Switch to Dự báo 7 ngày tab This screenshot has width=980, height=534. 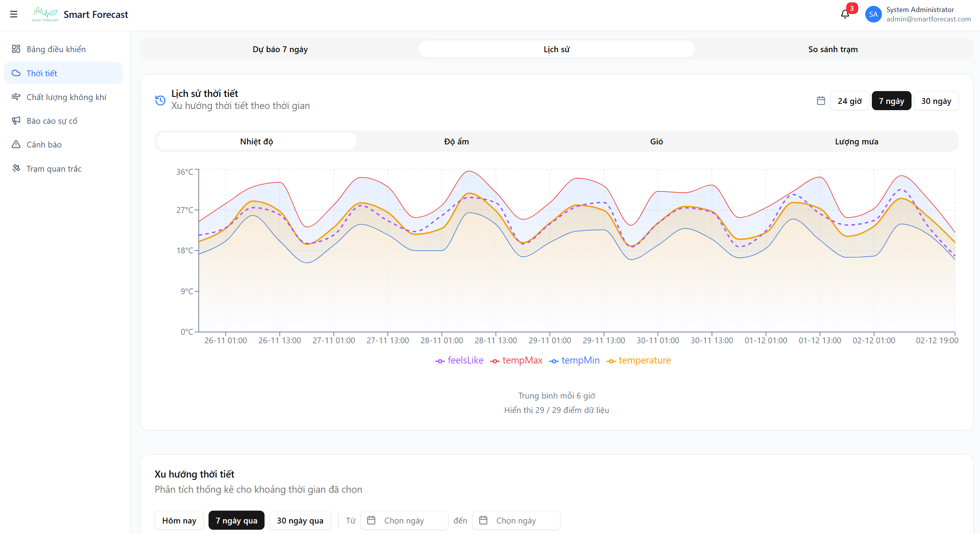pyautogui.click(x=280, y=49)
